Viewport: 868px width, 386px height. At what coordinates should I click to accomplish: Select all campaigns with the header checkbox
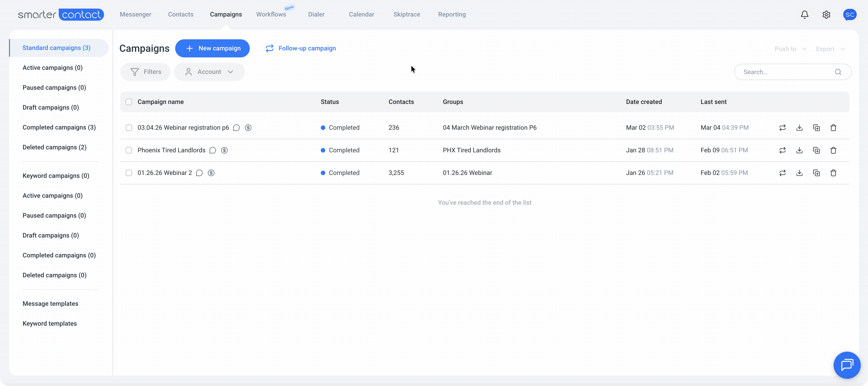click(x=129, y=101)
